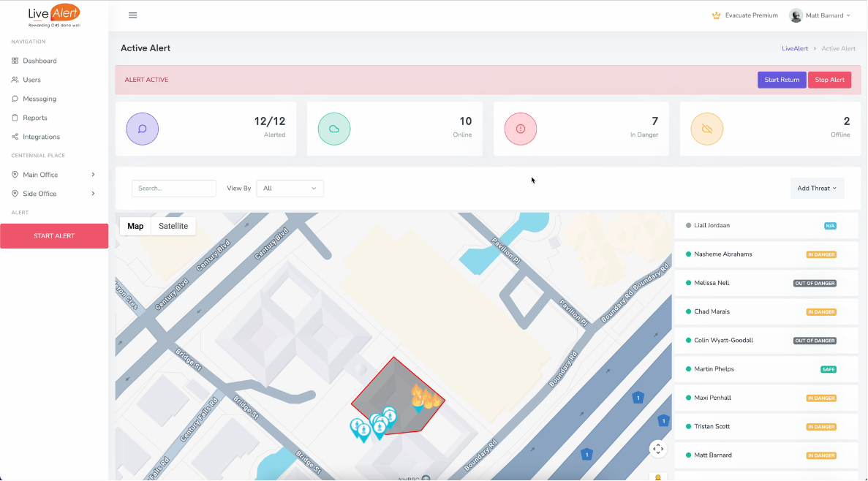The height and width of the screenshot is (481, 868).
Task: Click the N/A badge for Liall Jordaan
Action: (830, 226)
